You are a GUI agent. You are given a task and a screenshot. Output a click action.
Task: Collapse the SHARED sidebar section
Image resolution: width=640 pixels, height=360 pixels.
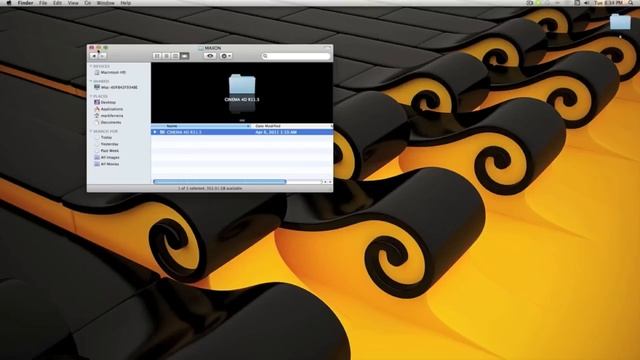(91, 81)
